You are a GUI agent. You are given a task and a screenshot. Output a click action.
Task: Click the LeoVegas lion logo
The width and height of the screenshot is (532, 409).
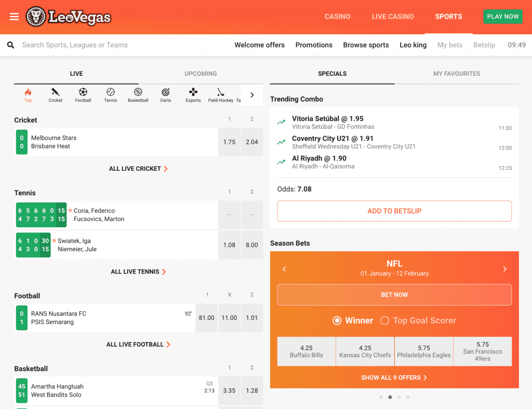(69, 17)
